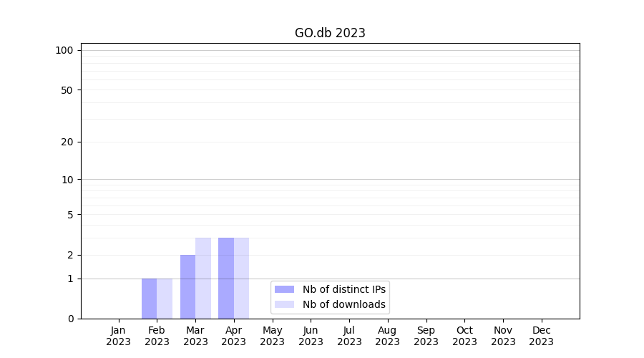Click the 'Oct 2023' x-axis label

point(464,336)
